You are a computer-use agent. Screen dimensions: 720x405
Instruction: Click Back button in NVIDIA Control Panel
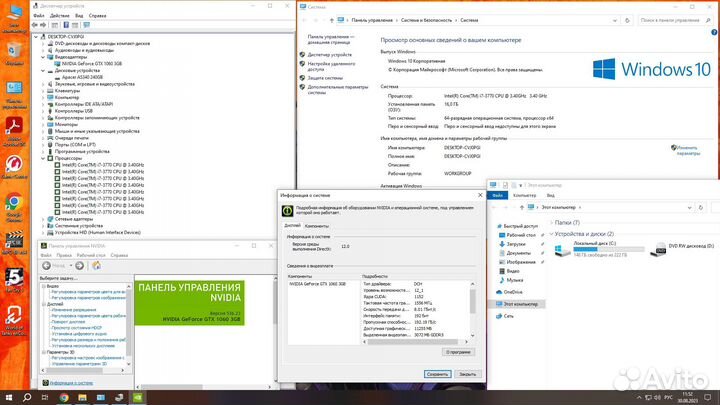[46, 266]
